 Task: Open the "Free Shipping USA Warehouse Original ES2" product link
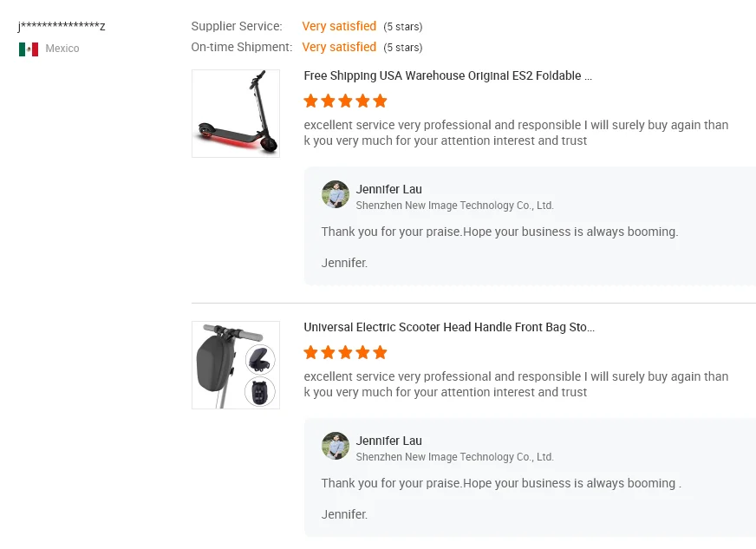pyautogui.click(x=447, y=76)
